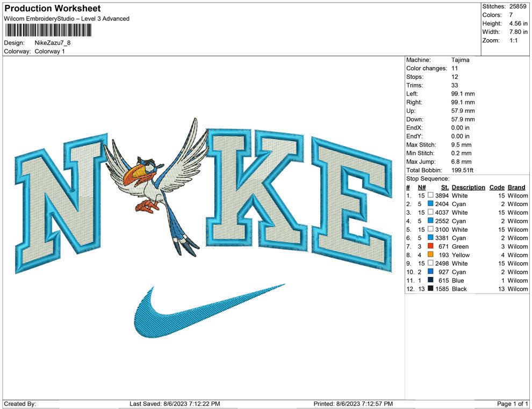Screen dimensions: 532x409
Task: Click the Zoom value 1:1
Action: [x=513, y=40]
